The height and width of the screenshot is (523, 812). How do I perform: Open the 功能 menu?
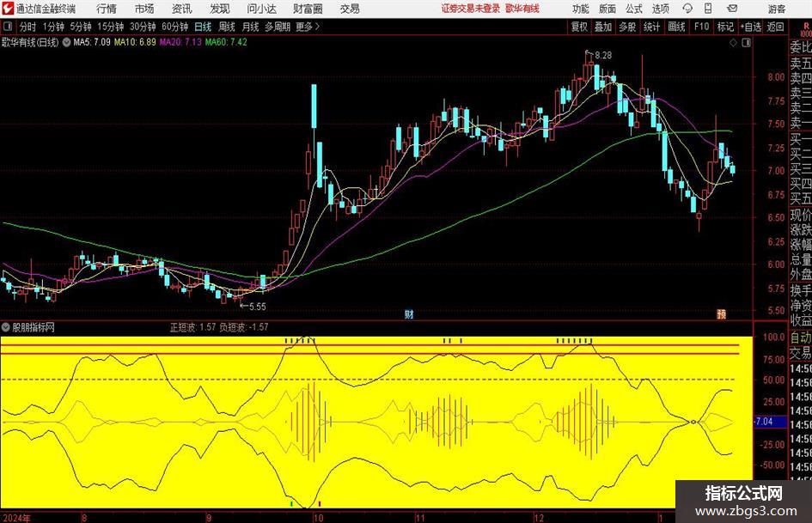(x=581, y=9)
